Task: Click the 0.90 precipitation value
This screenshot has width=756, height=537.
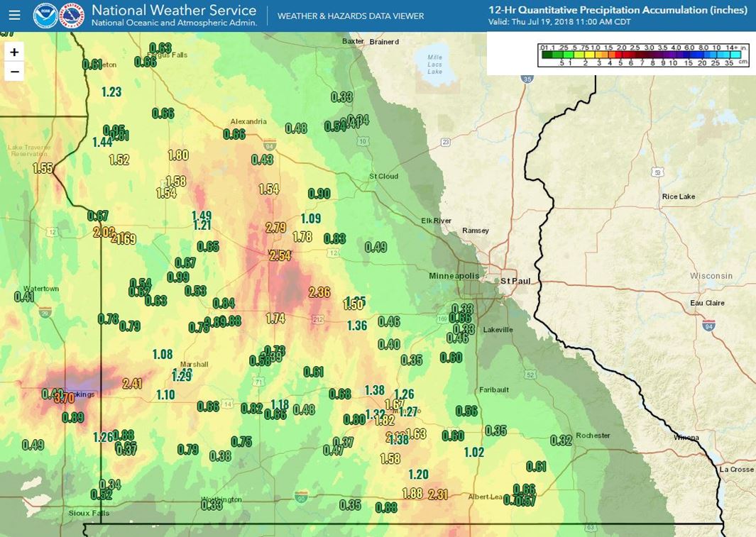Action: click(319, 194)
